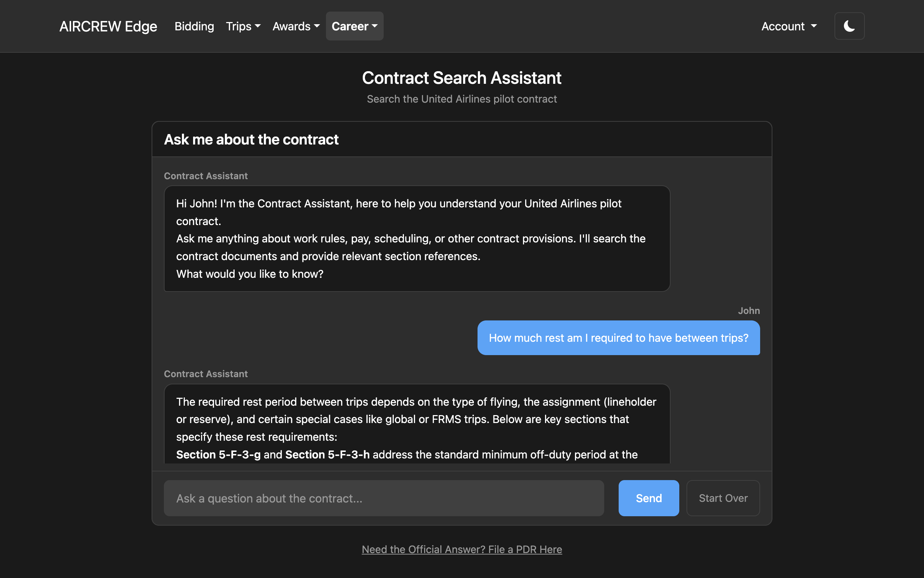Viewport: 924px width, 578px height.
Task: Click the Section 5-F-3-g reference text
Action: (218, 454)
